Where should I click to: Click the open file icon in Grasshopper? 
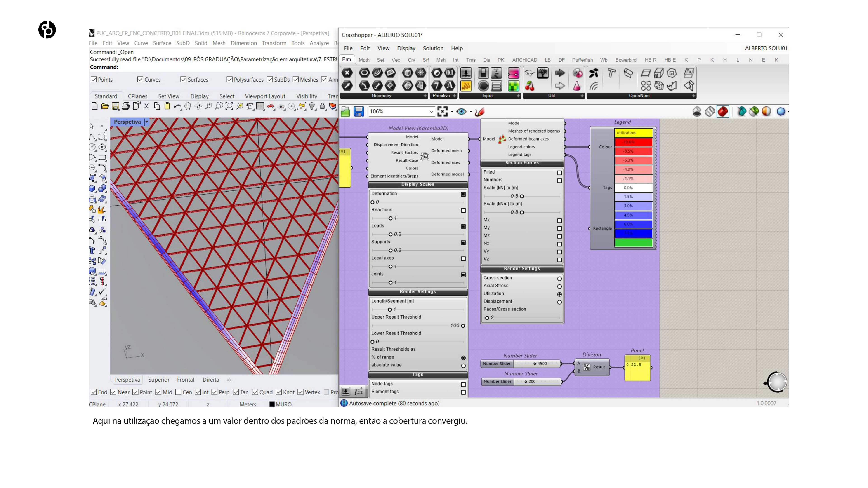pyautogui.click(x=345, y=111)
